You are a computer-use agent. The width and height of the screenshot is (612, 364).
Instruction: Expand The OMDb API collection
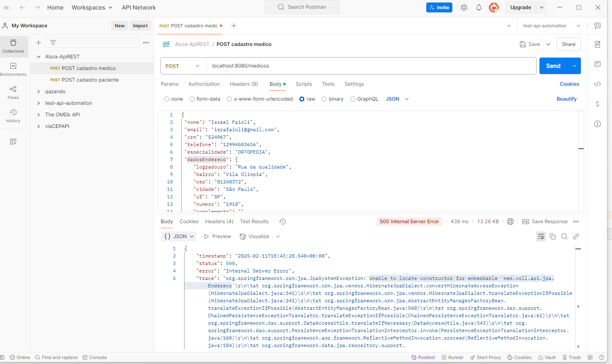[x=39, y=115]
